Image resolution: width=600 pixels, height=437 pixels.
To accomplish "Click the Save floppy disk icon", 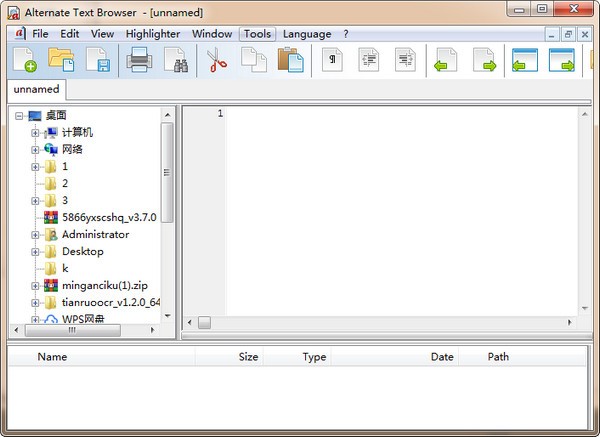I will pos(98,62).
